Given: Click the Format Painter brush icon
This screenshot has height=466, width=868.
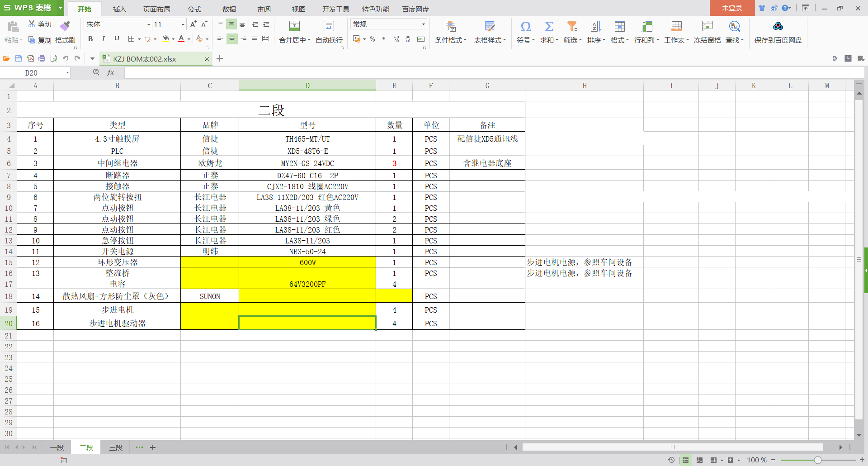Looking at the screenshot, I should coord(65,26).
